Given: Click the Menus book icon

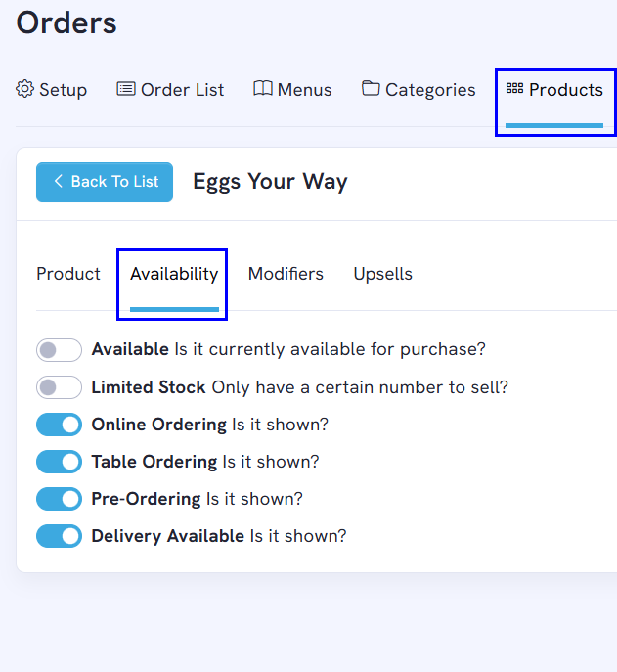Looking at the screenshot, I should (263, 88).
